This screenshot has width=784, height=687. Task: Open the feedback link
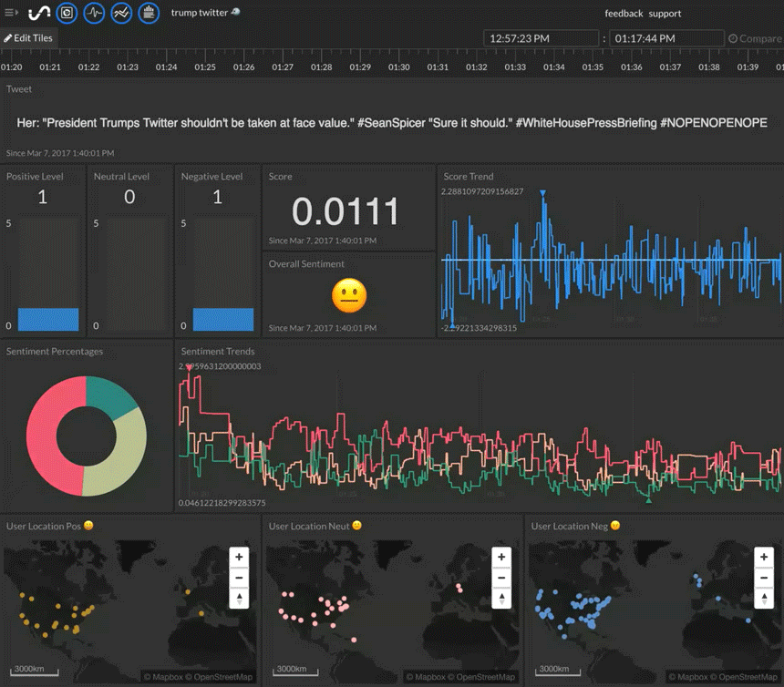tap(624, 14)
